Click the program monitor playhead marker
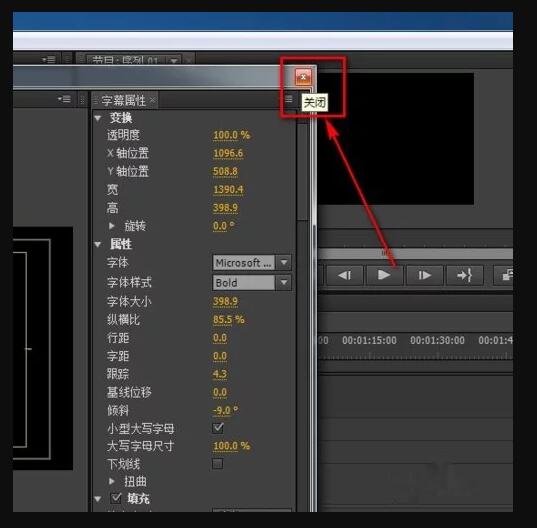The image size is (537, 528). point(387,253)
